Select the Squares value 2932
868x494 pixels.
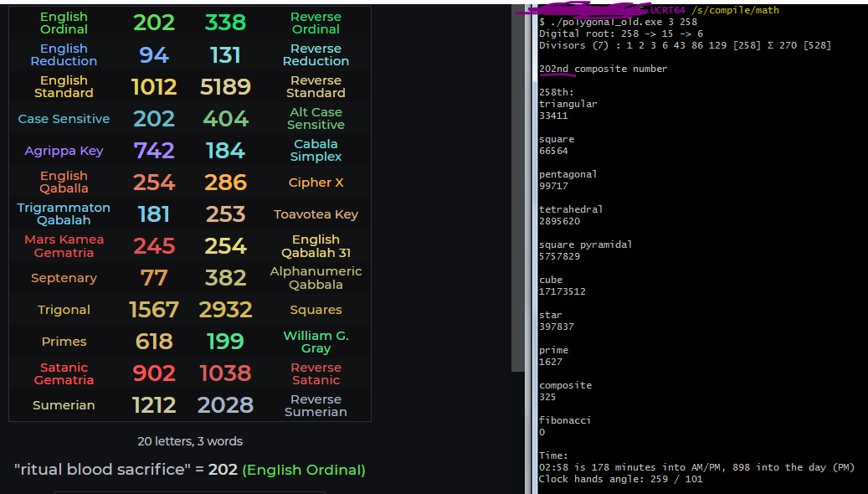(x=225, y=310)
